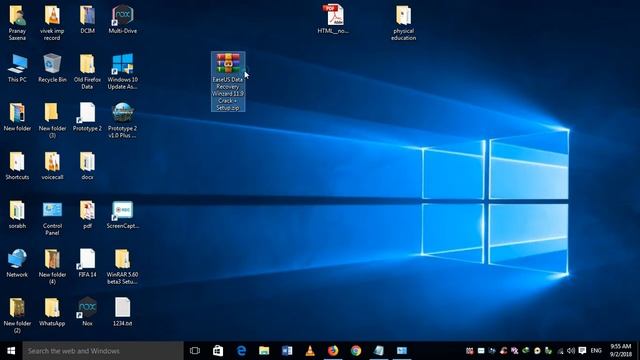Screen dimensions: 640x360
Task: Open the Windows Start menu
Action: pos(11,351)
